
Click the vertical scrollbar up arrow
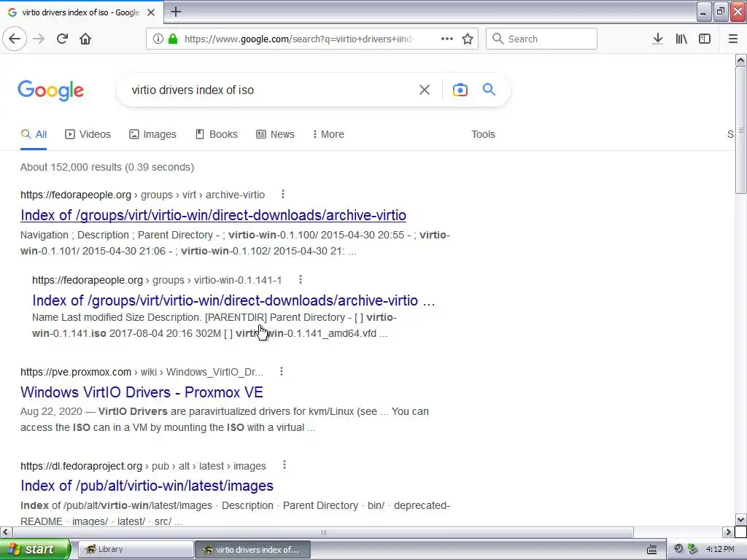(x=740, y=60)
